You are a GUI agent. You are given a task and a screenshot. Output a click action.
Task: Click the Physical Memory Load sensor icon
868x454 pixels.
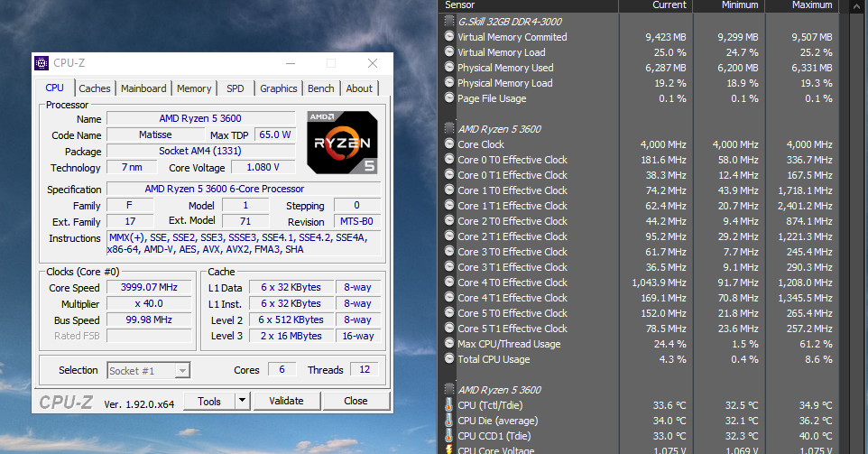click(x=449, y=82)
